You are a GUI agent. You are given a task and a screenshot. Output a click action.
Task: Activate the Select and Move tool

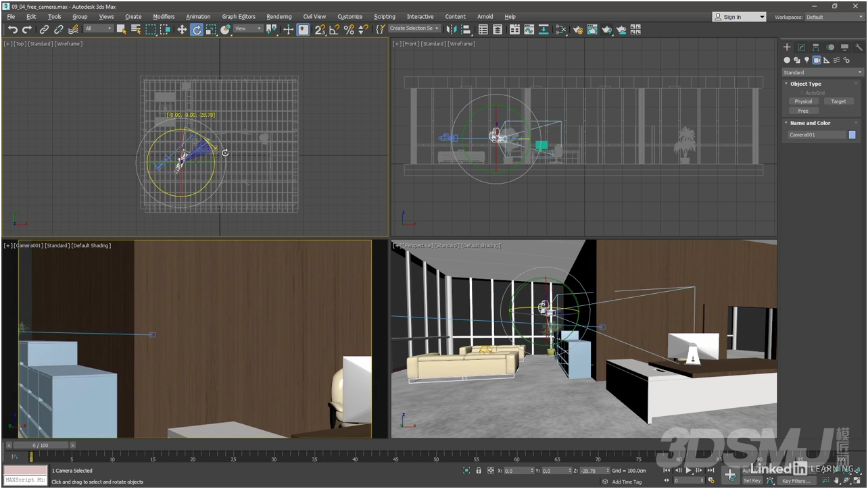[182, 29]
